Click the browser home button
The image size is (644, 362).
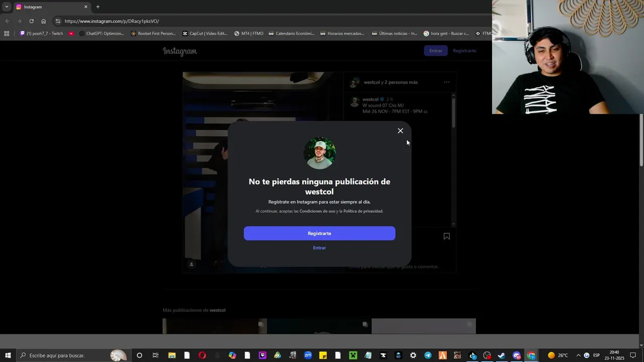(x=43, y=21)
